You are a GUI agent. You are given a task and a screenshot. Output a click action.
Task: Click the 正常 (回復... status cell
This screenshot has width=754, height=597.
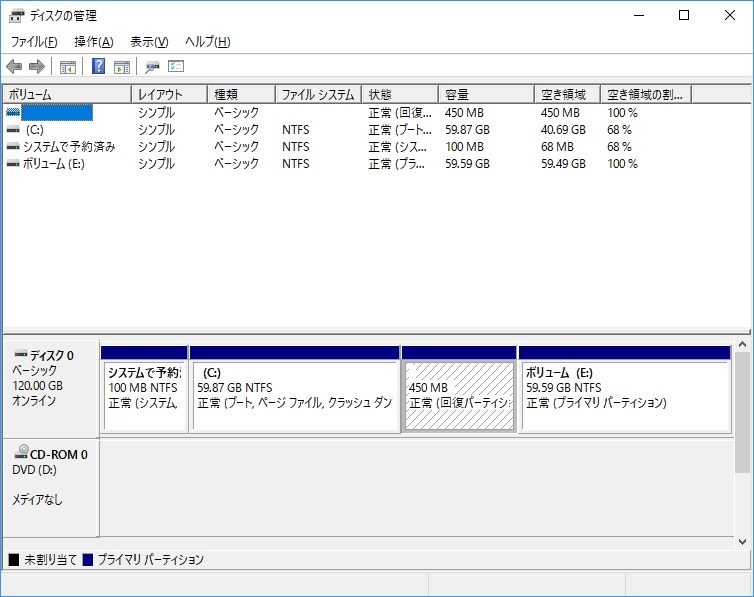(400, 113)
